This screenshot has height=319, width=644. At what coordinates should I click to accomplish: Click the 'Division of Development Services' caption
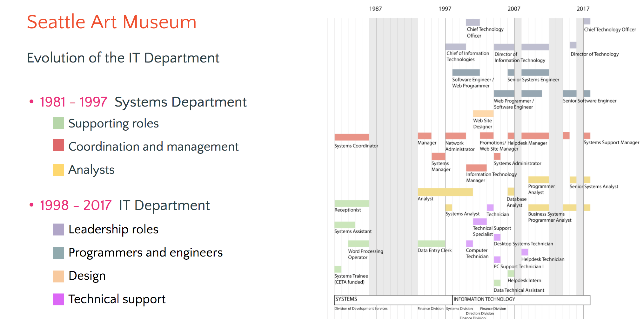pyautogui.click(x=361, y=309)
